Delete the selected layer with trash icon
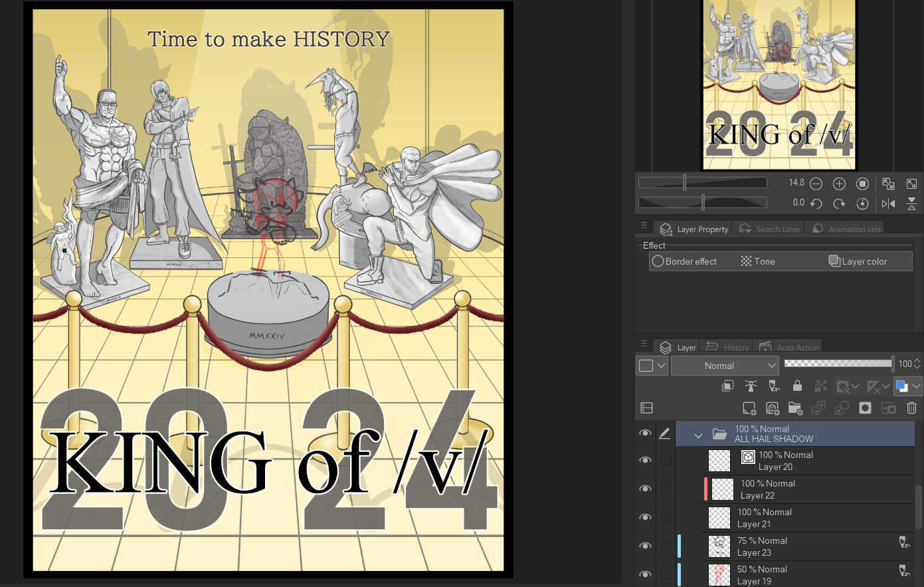This screenshot has width=924, height=587. 911,408
